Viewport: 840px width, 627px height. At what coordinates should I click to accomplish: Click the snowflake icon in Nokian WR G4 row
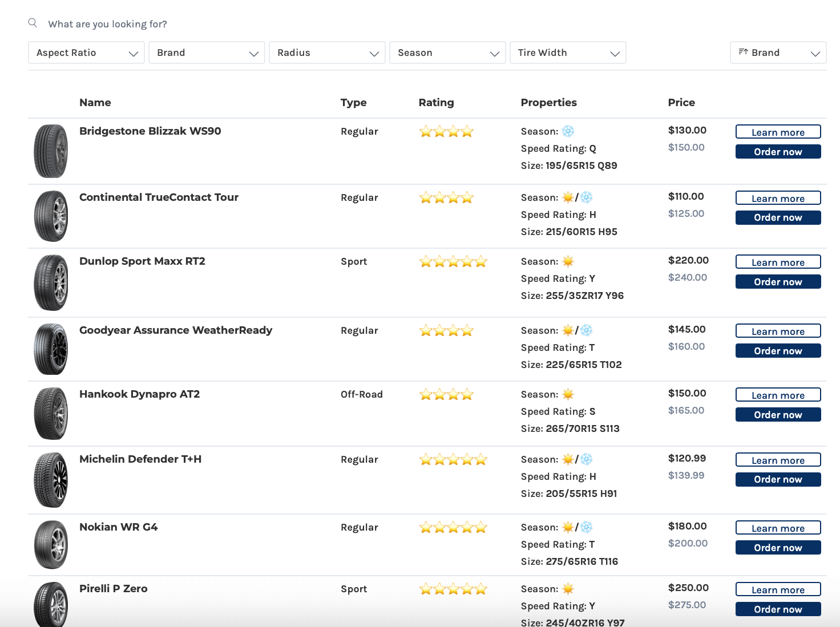(x=587, y=527)
